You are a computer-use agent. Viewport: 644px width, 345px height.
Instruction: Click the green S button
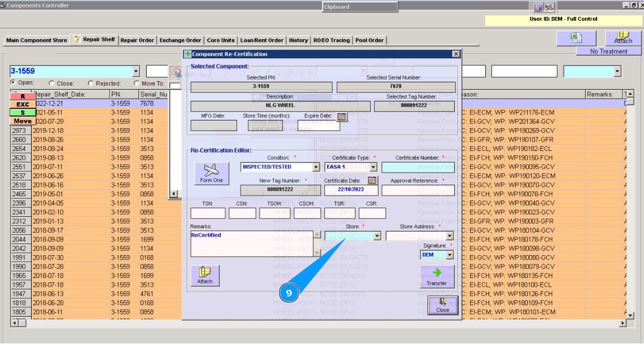pyautogui.click(x=22, y=112)
